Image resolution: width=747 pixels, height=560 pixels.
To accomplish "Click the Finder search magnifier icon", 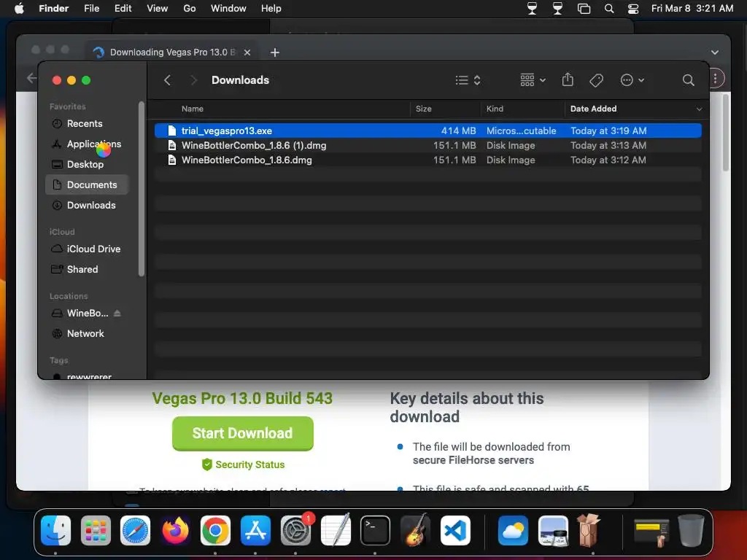I will click(x=688, y=80).
